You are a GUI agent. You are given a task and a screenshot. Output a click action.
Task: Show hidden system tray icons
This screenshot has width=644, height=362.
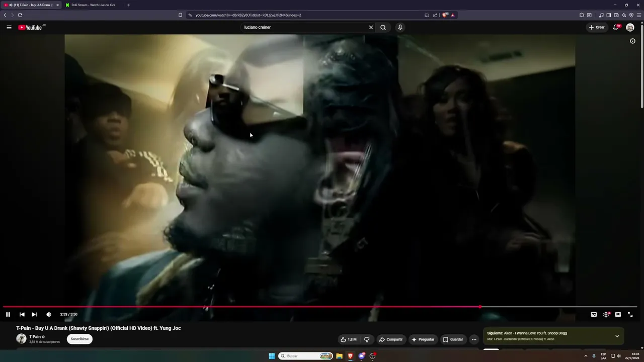586,356
